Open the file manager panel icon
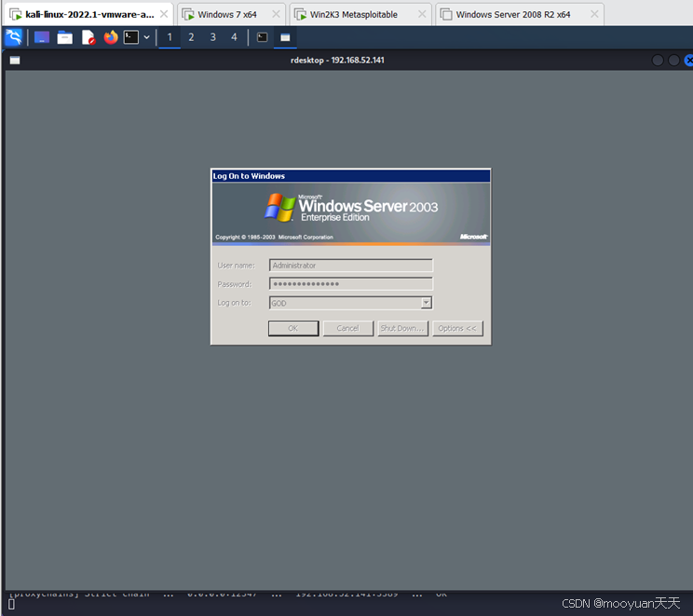Screen dimensions: 693x616 pos(65,37)
